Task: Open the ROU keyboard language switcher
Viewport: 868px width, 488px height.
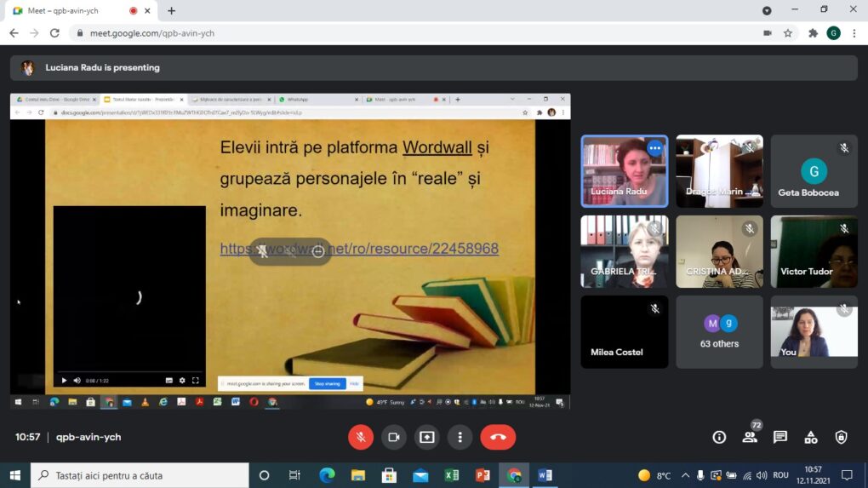Action: point(780,475)
